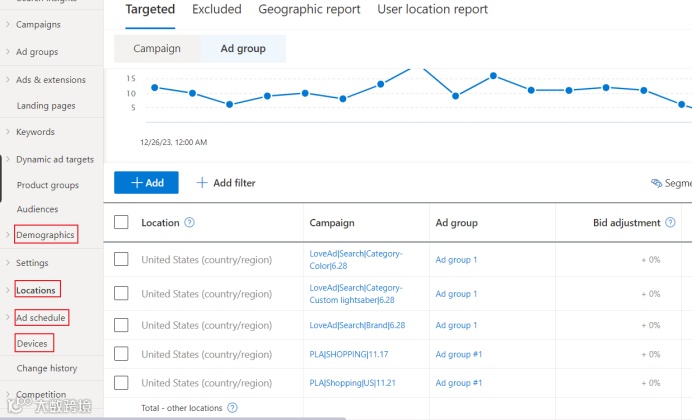Check the box for the Category-Color campaign row
This screenshot has height=420, width=693.
tap(121, 259)
